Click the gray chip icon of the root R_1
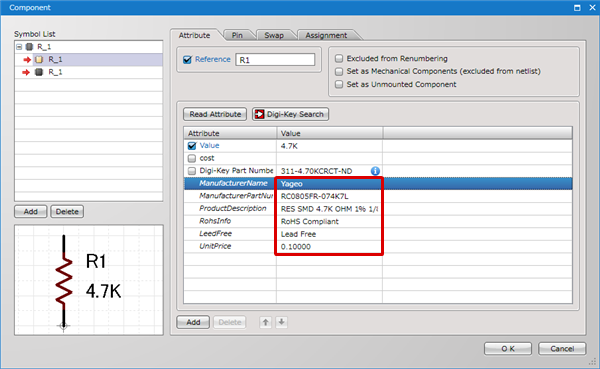Screen dimensions: 600x369 tap(29, 47)
